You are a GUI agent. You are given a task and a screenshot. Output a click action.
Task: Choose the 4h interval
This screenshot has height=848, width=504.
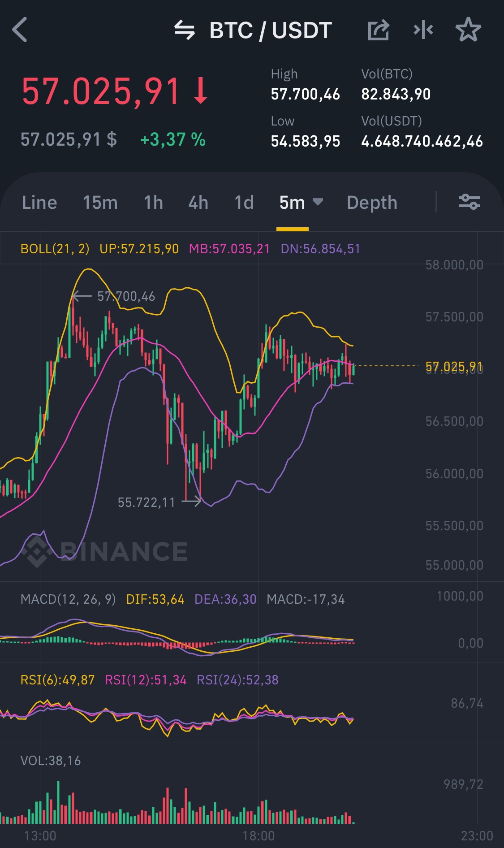198,203
